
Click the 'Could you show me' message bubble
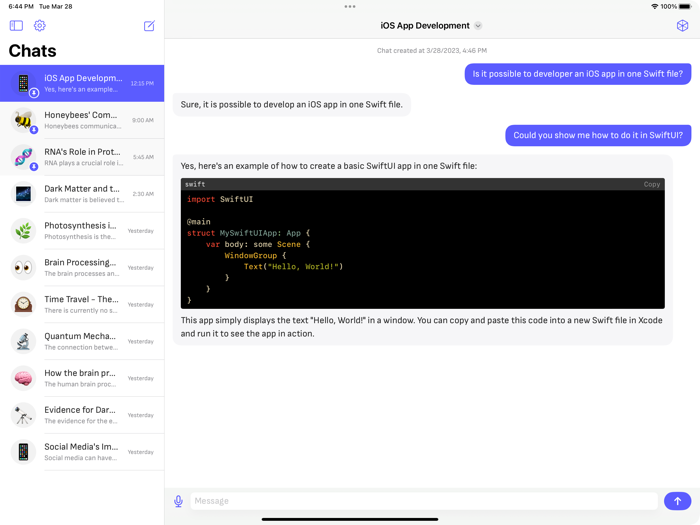point(598,135)
